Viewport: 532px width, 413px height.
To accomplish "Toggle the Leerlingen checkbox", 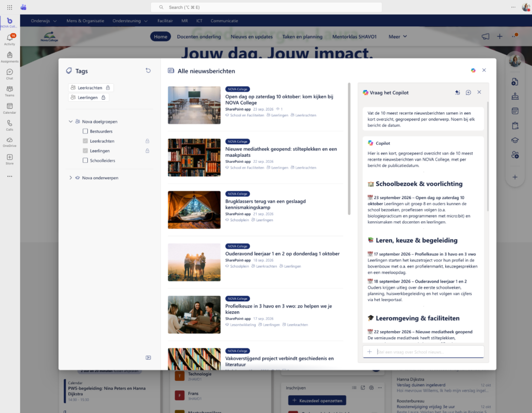I will click(85, 151).
